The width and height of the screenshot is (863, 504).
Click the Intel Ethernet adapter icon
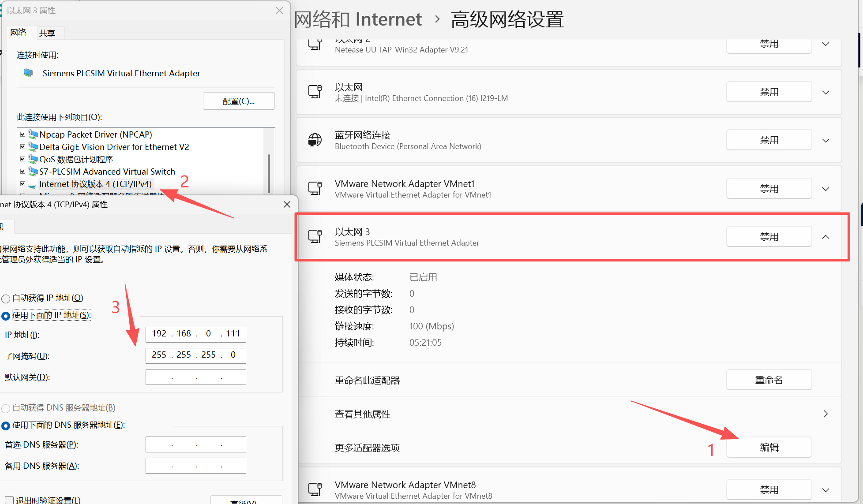point(315,92)
